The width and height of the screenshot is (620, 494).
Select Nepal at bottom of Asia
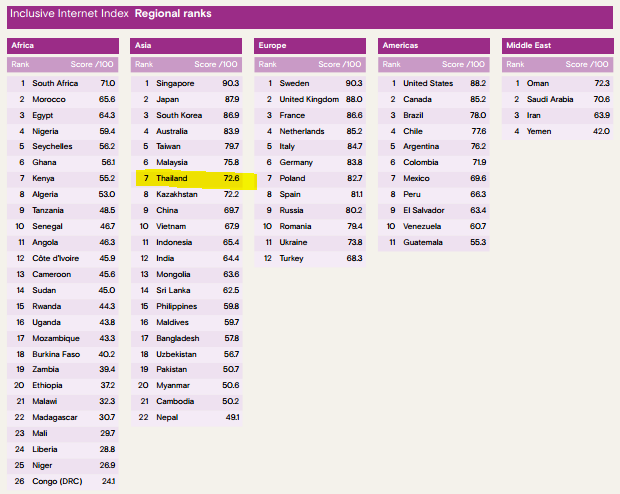(x=186, y=417)
